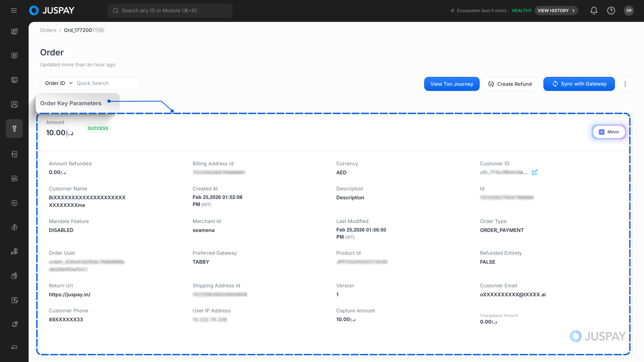Select the wrench operations sidebar icon
This screenshot has width=644, height=362.
(x=14, y=128)
